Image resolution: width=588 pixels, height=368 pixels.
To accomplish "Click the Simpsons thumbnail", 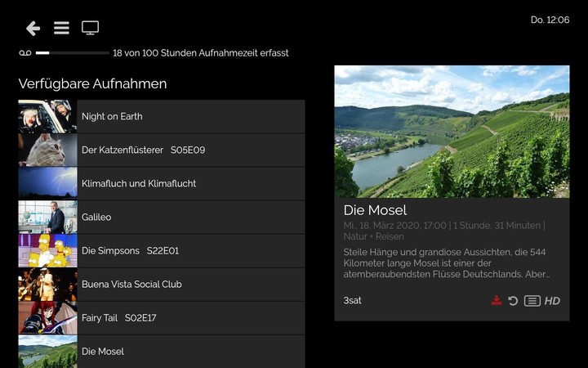I will tap(47, 250).
